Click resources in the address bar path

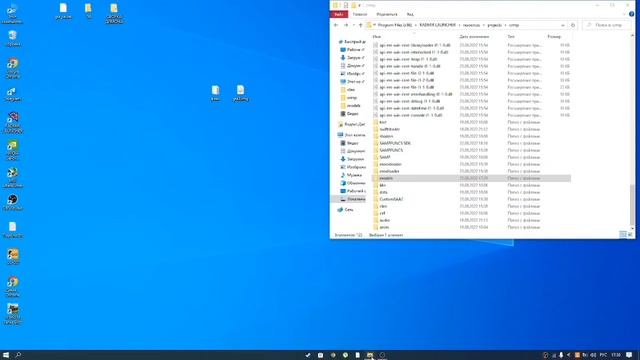pyautogui.click(x=471, y=25)
